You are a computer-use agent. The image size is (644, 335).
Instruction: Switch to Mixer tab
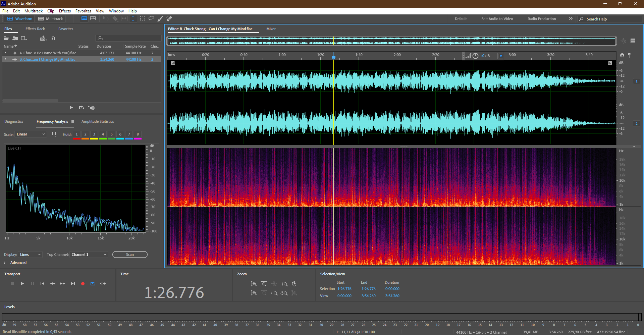tap(271, 29)
